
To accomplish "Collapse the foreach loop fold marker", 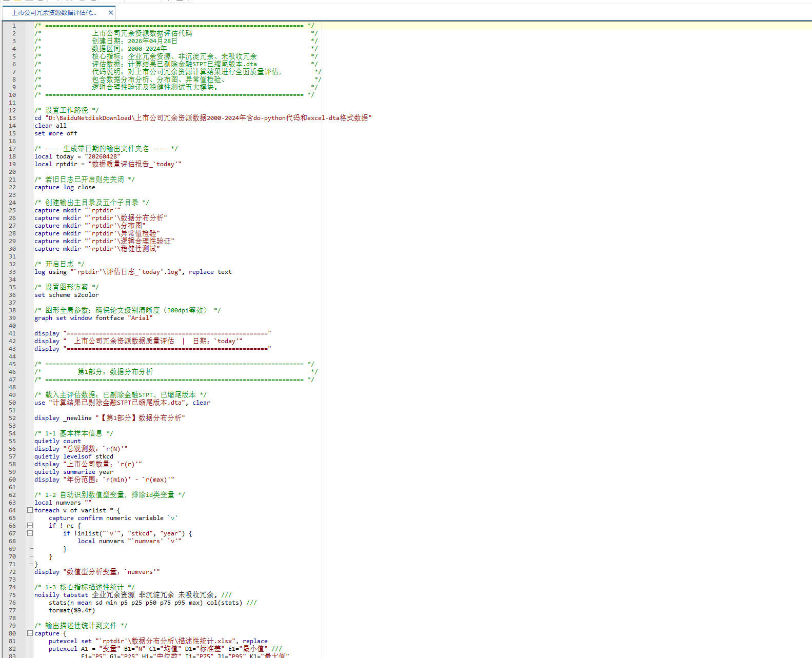I will [30, 510].
